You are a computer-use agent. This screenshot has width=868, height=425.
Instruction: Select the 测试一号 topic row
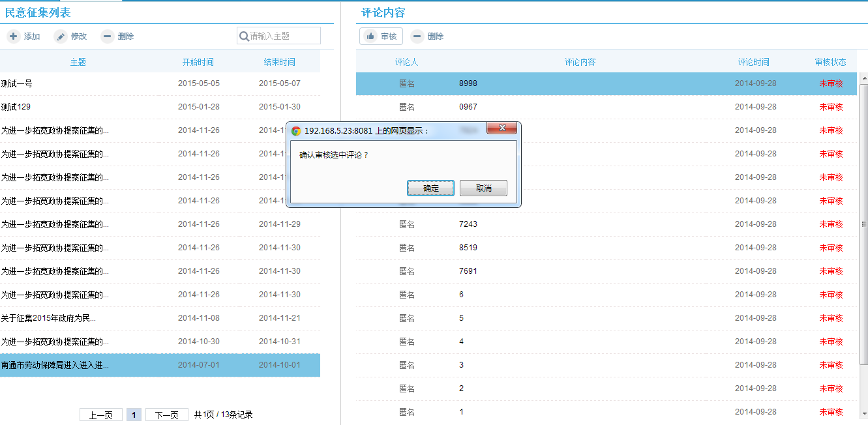pos(160,83)
